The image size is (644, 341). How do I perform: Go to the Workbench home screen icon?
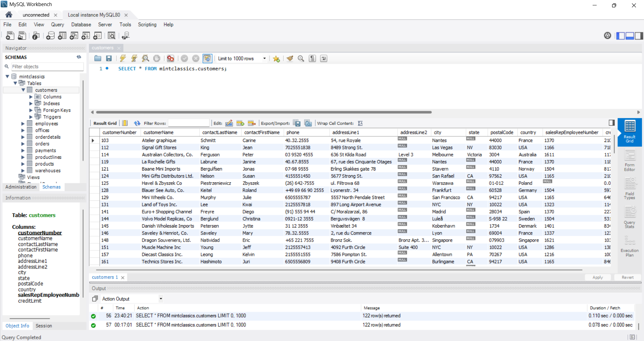pyautogui.click(x=9, y=14)
